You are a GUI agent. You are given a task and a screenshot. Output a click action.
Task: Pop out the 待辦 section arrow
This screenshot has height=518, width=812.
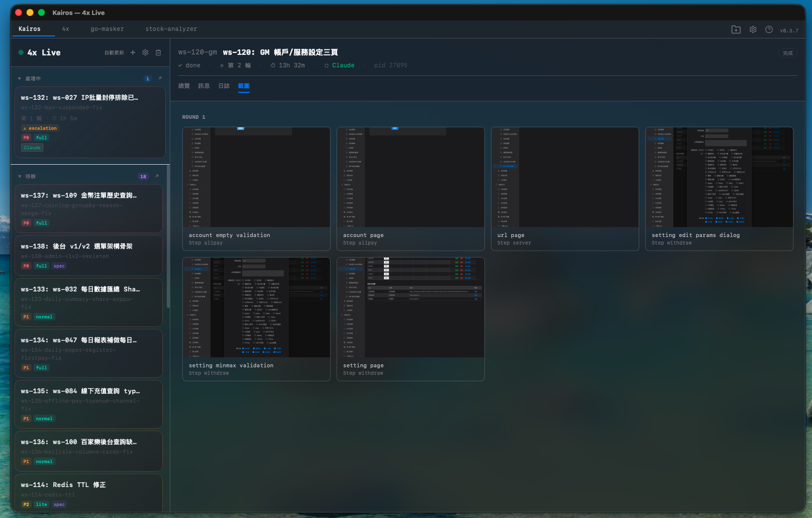(157, 176)
